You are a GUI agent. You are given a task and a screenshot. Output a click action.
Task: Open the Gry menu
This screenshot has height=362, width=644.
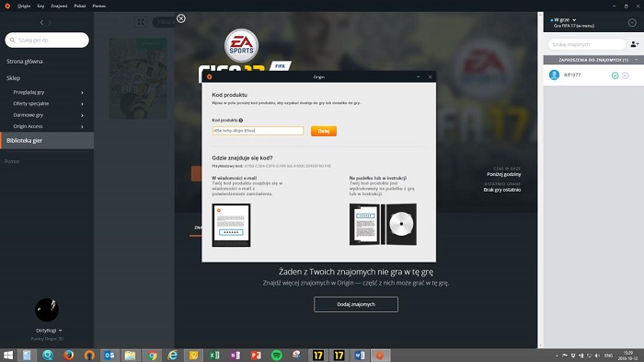click(40, 6)
